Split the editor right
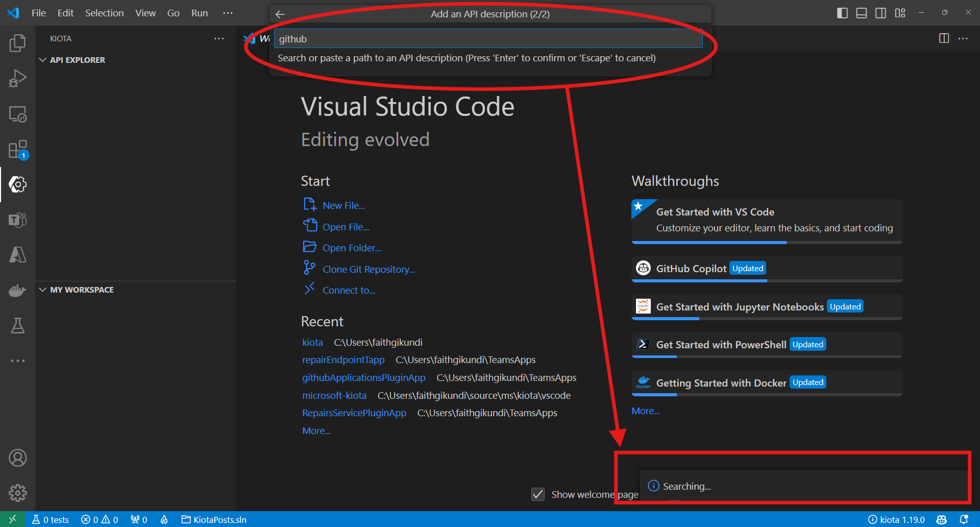Screen dimensions: 980x527 (944, 38)
